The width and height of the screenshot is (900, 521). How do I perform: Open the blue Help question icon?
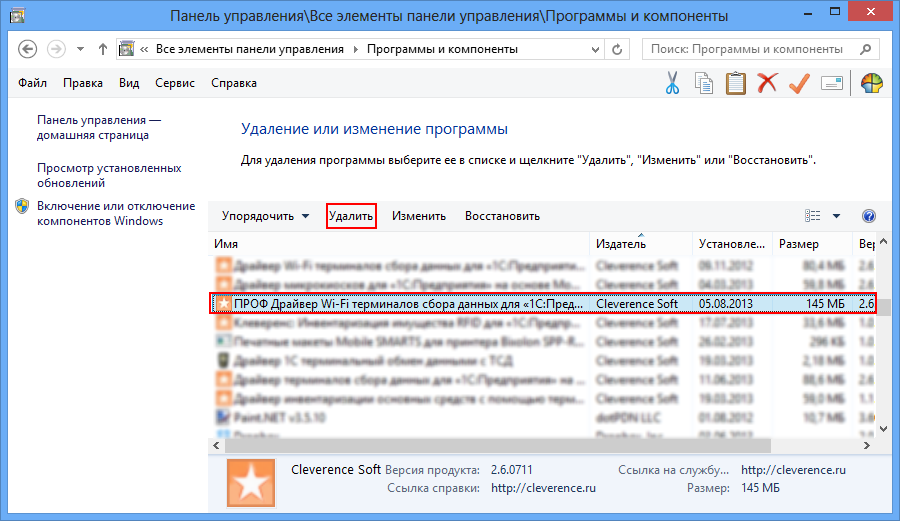[868, 216]
